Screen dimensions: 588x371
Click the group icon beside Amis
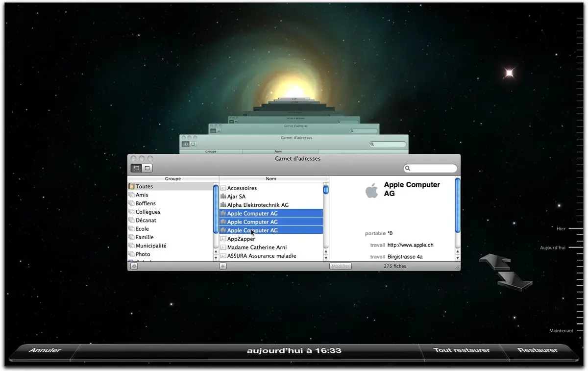(x=131, y=195)
